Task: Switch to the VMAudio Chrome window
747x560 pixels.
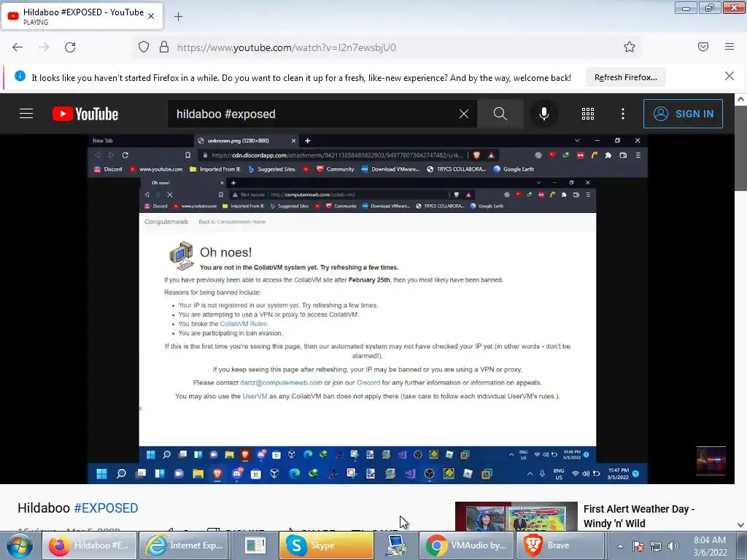Action: click(467, 545)
